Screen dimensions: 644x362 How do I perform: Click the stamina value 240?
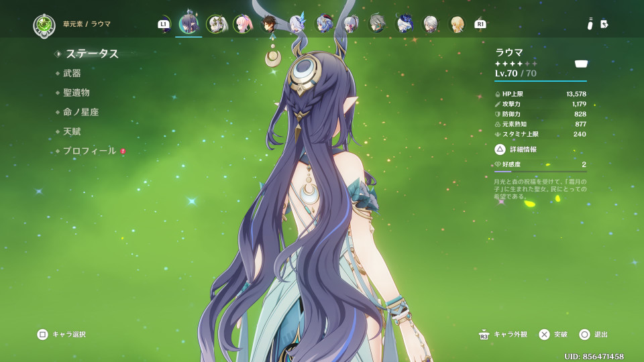tap(580, 134)
